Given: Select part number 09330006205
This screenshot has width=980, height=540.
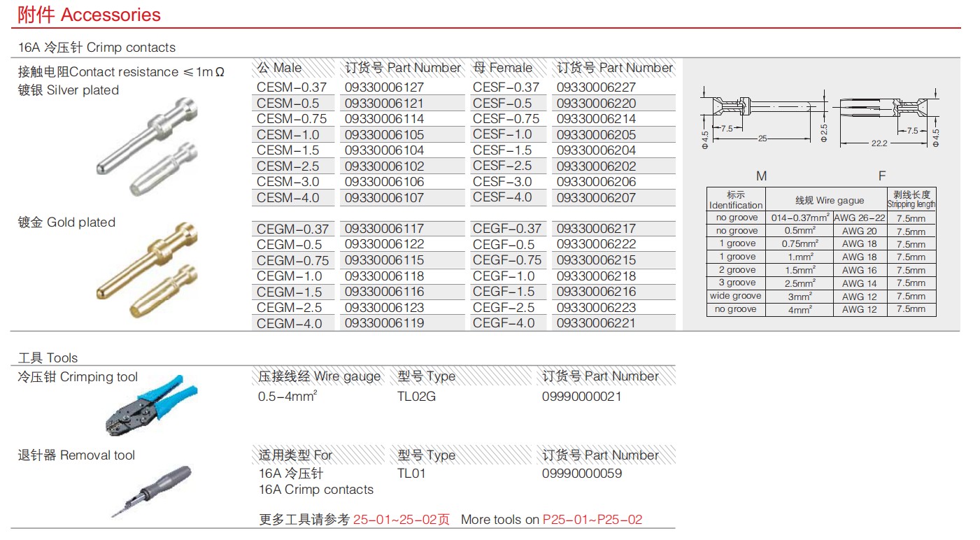Looking at the screenshot, I should click(x=596, y=134).
